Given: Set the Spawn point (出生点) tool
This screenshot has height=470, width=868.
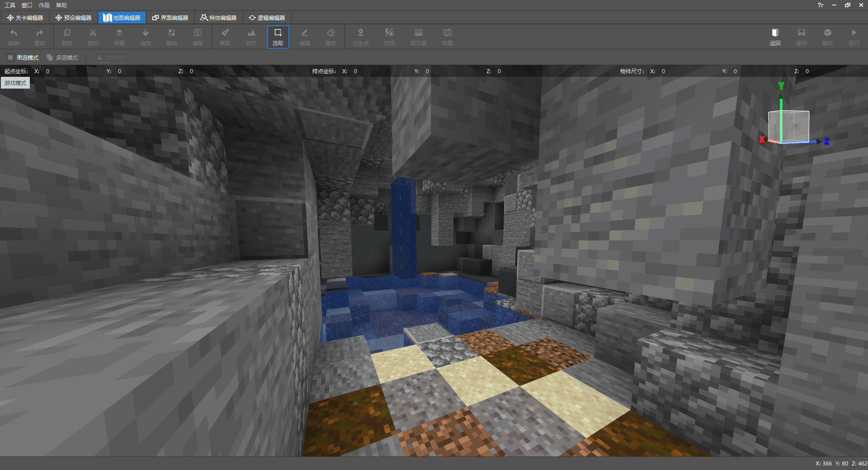Looking at the screenshot, I should [x=361, y=37].
